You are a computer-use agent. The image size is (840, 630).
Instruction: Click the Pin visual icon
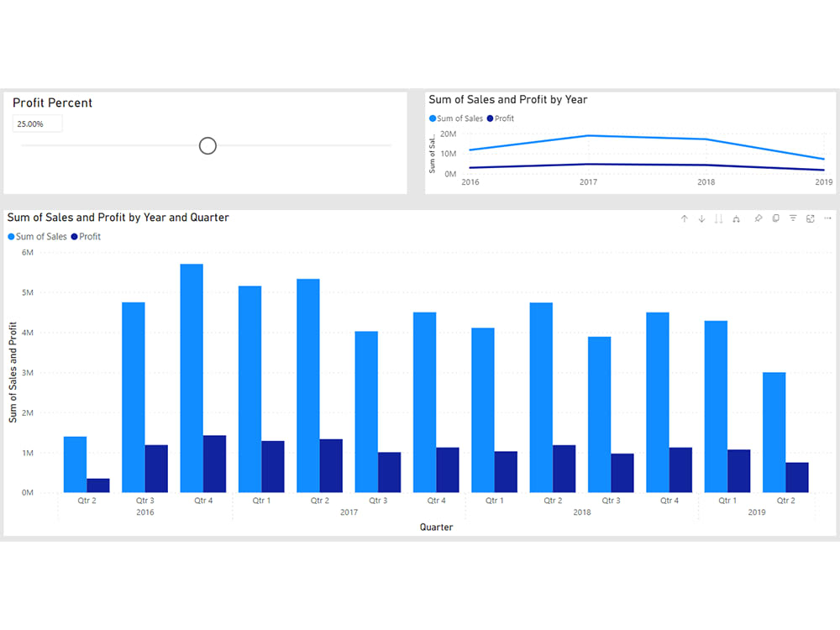point(759,218)
